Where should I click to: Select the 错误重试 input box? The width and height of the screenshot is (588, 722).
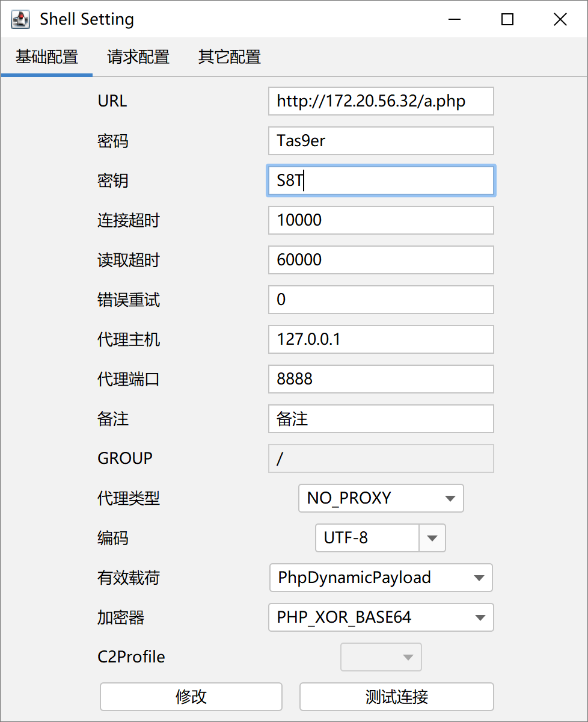point(381,300)
